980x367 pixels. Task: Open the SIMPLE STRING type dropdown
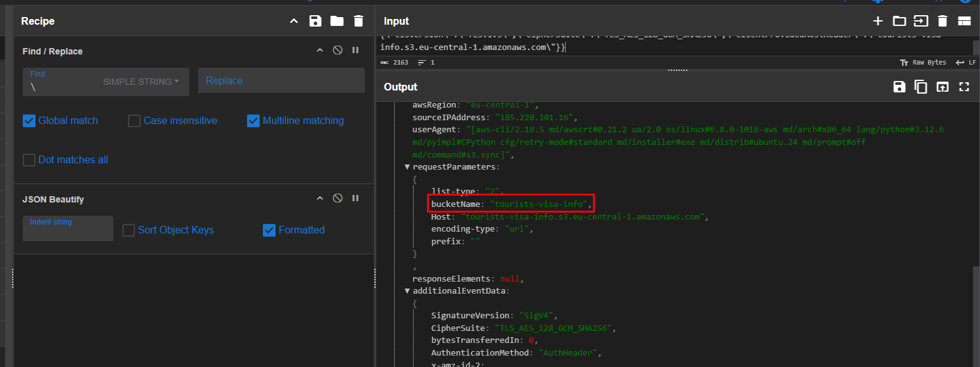tap(141, 82)
